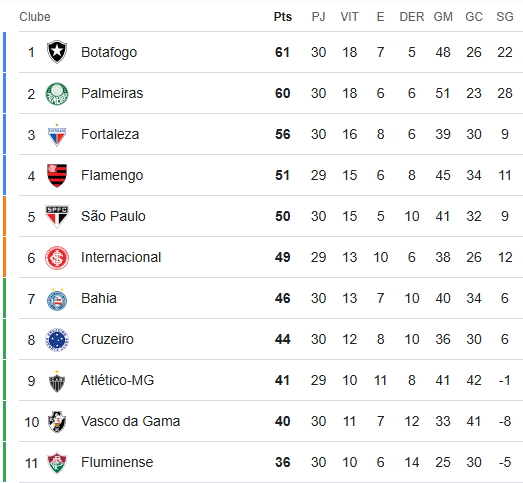Click the Bahia club crest

pos(57,300)
